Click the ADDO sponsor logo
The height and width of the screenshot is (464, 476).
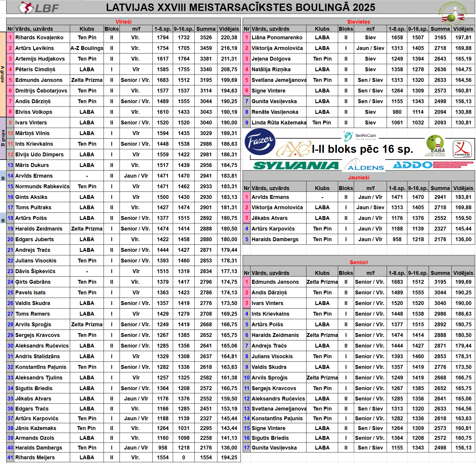[x=433, y=165]
